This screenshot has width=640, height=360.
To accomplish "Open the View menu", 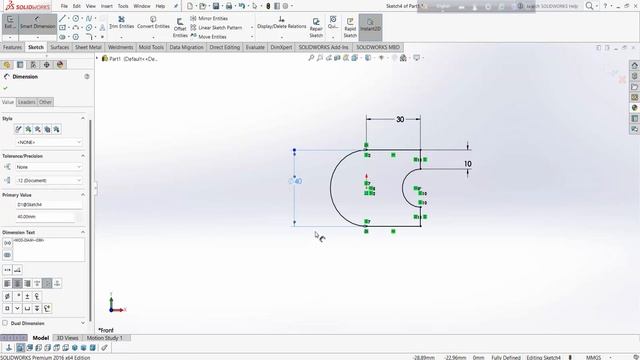I will [x=91, y=6].
